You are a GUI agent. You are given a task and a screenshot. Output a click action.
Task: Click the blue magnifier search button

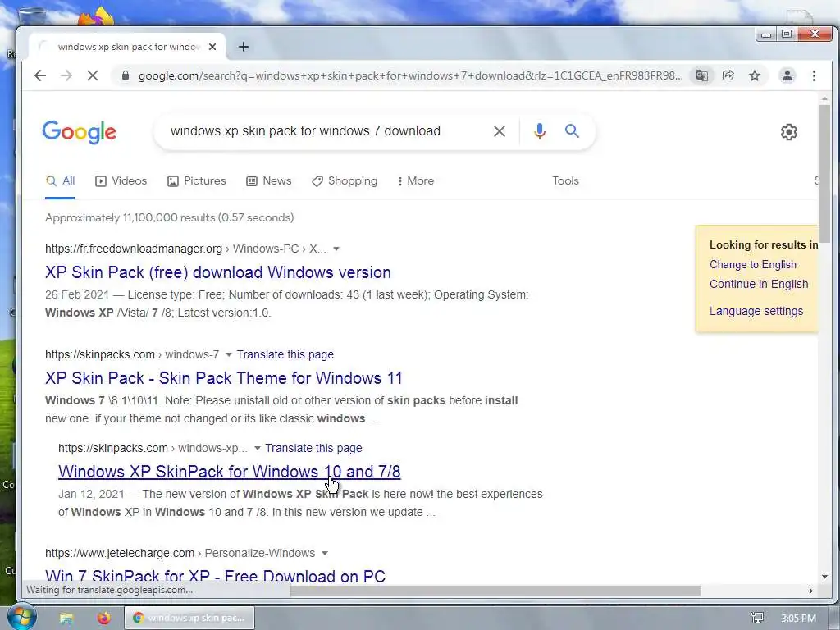pos(572,130)
